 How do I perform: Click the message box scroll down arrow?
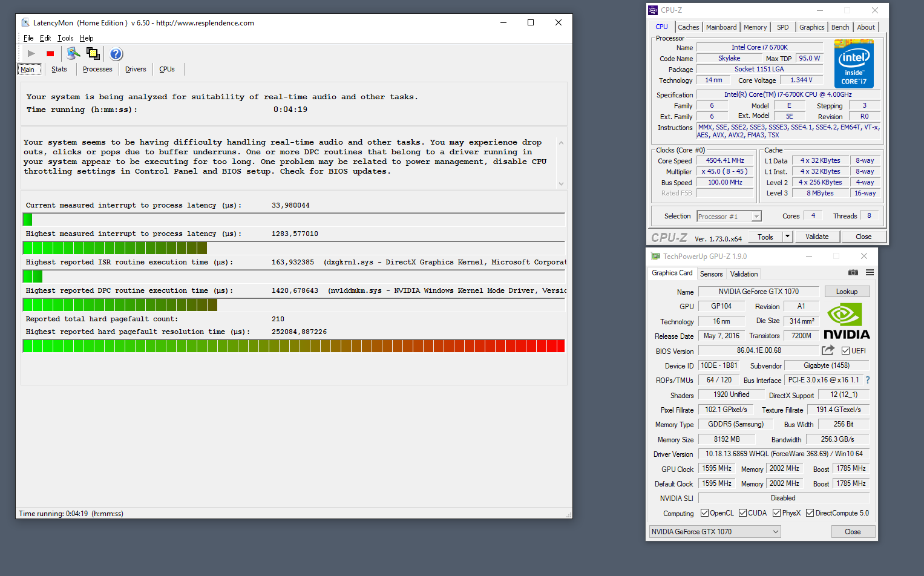pyautogui.click(x=561, y=184)
